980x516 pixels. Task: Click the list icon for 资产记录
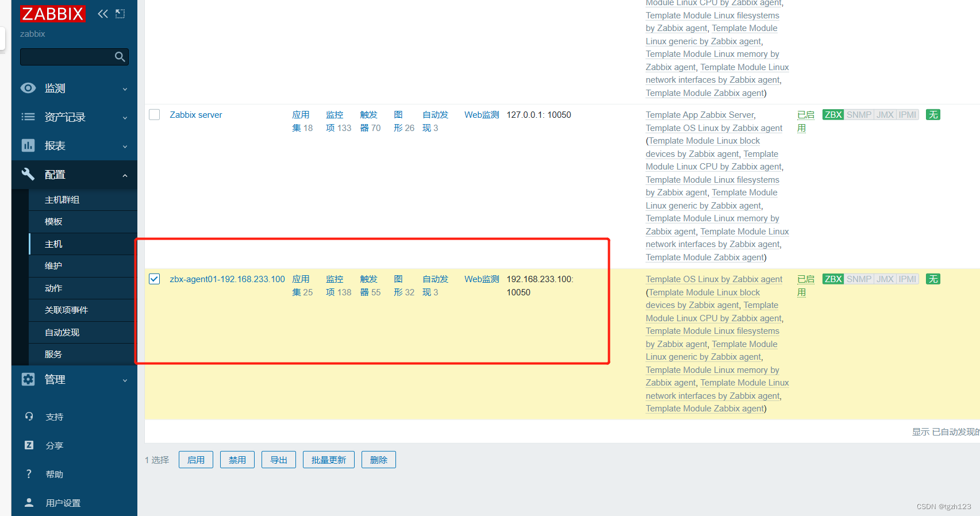click(x=28, y=117)
